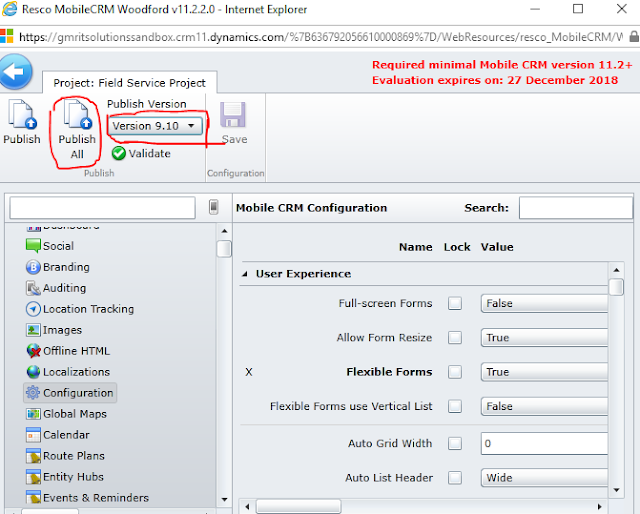Click the green Validate checkmark icon

tap(119, 154)
